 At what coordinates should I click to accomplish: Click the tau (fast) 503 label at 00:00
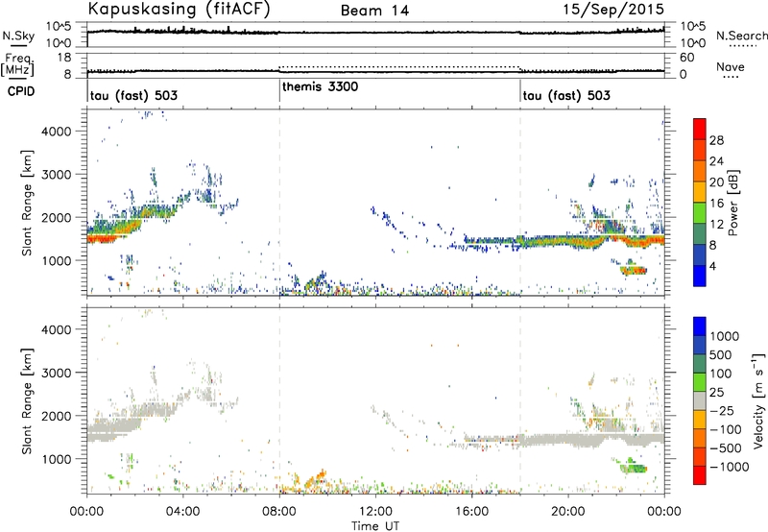(x=133, y=95)
